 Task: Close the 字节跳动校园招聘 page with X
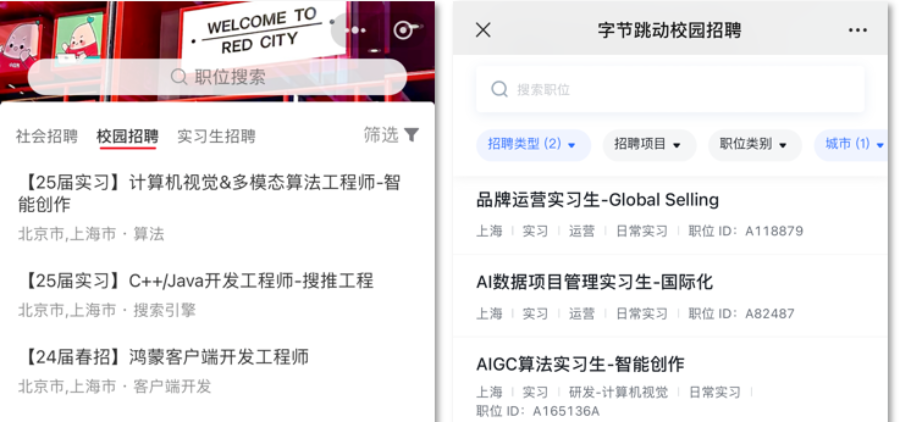tap(483, 30)
